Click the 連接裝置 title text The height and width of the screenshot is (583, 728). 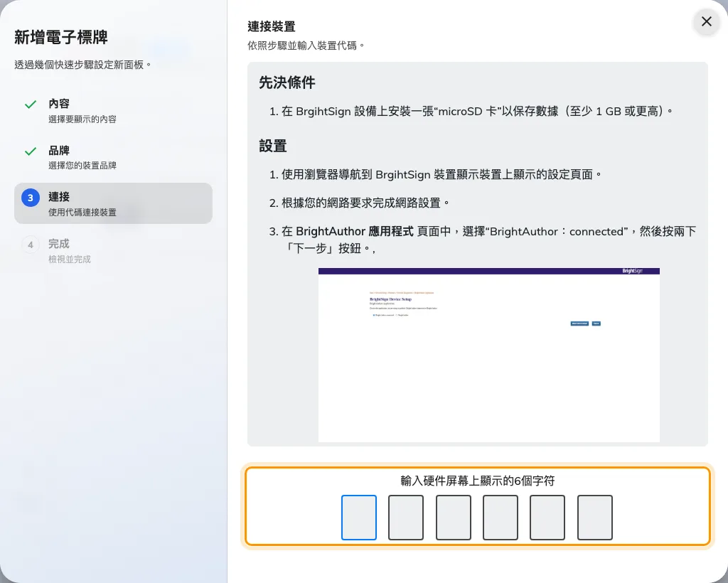click(x=272, y=26)
